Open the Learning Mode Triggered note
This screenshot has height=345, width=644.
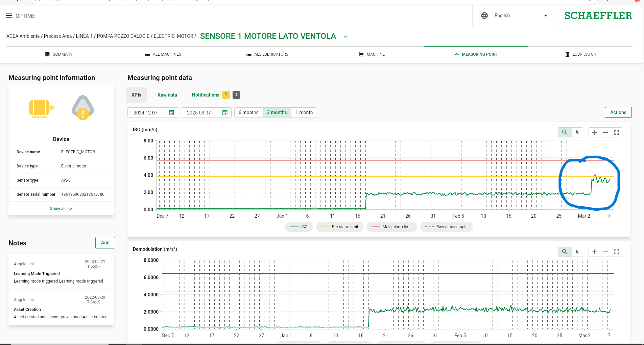tap(61, 271)
